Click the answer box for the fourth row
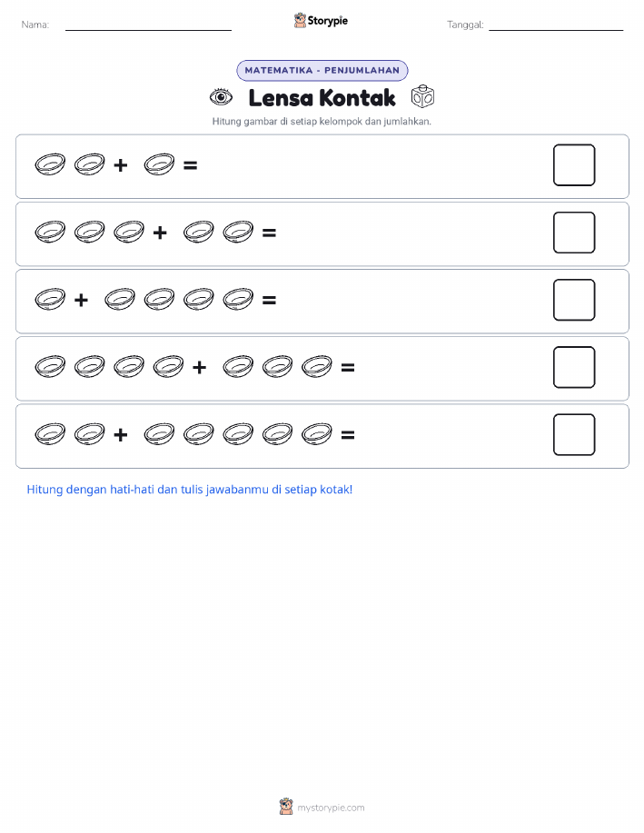This screenshot has width=644, height=833. [x=574, y=367]
